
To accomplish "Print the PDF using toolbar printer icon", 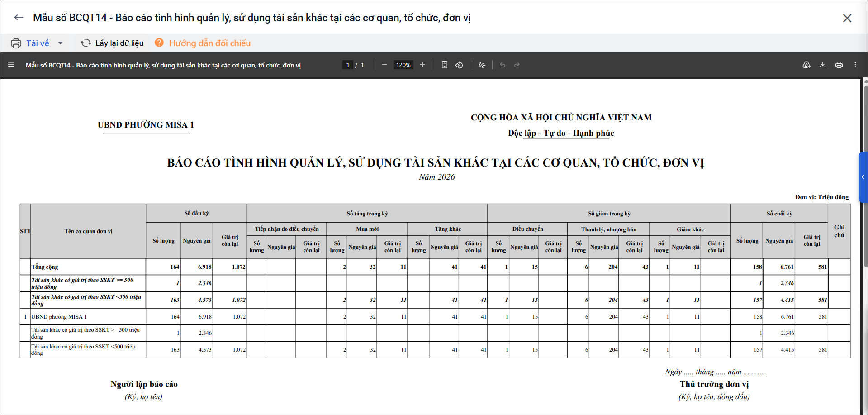I will tap(839, 65).
